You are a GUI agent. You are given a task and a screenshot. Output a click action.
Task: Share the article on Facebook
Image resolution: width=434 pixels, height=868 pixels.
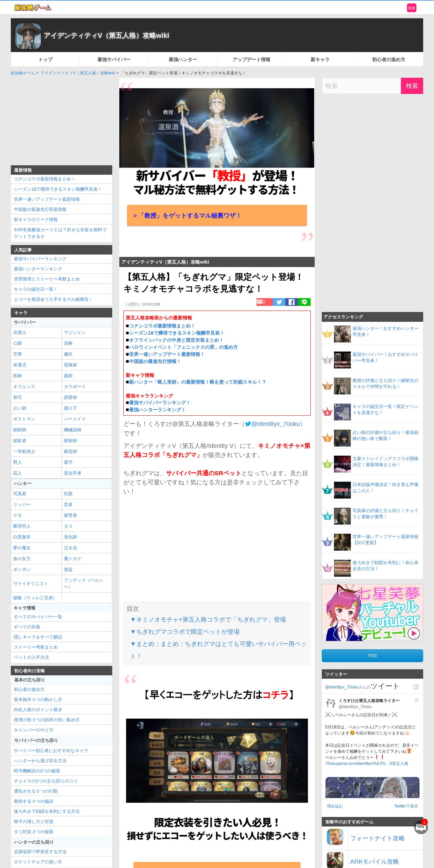coord(291,302)
